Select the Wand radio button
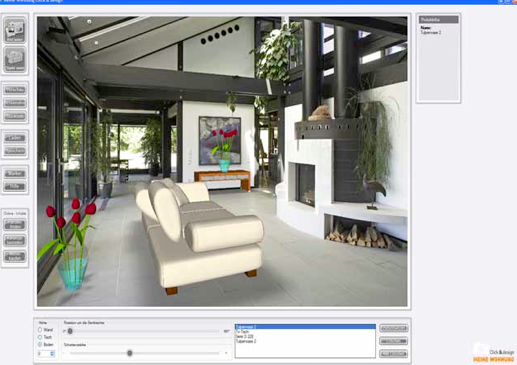Image resolution: width=517 pixels, height=365 pixels. (40, 330)
